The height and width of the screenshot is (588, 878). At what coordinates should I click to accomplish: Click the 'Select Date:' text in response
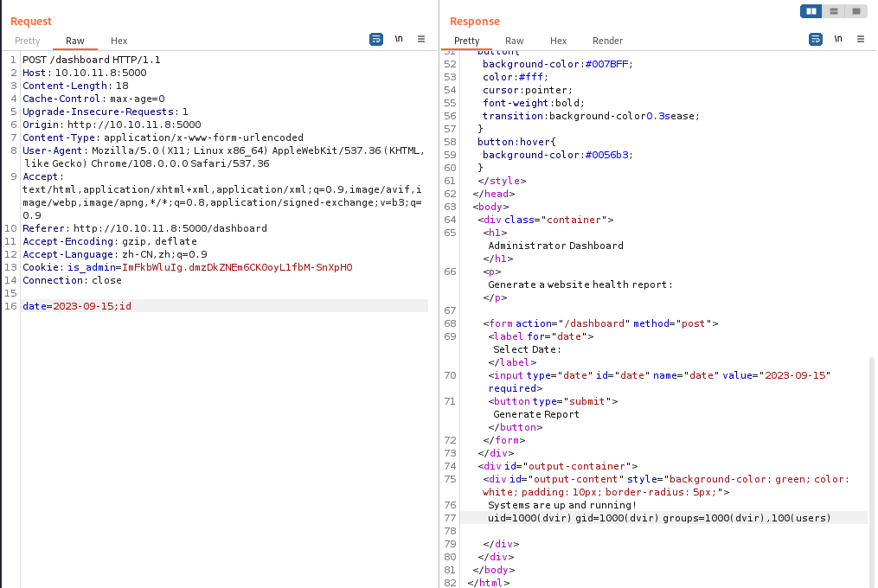point(527,349)
